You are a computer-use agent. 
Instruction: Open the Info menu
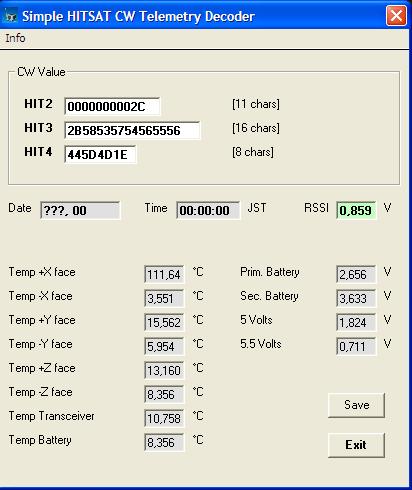coord(15,38)
